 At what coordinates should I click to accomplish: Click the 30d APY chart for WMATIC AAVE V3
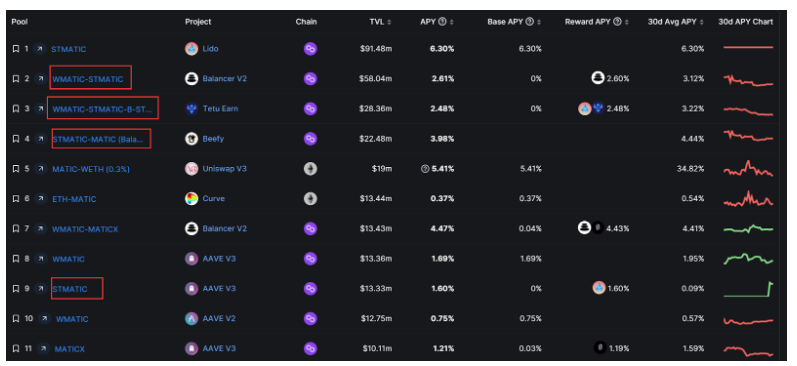(748, 259)
